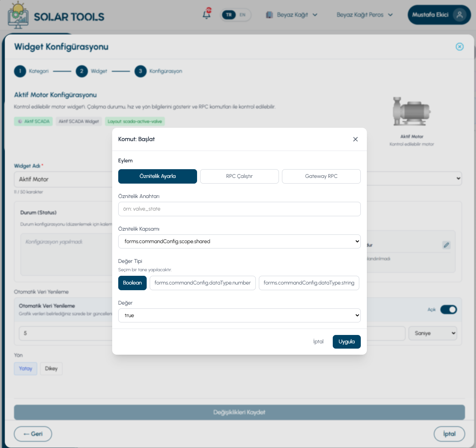Open the dropdown right of Widget Adı
476x448 pixels.
(x=414, y=179)
